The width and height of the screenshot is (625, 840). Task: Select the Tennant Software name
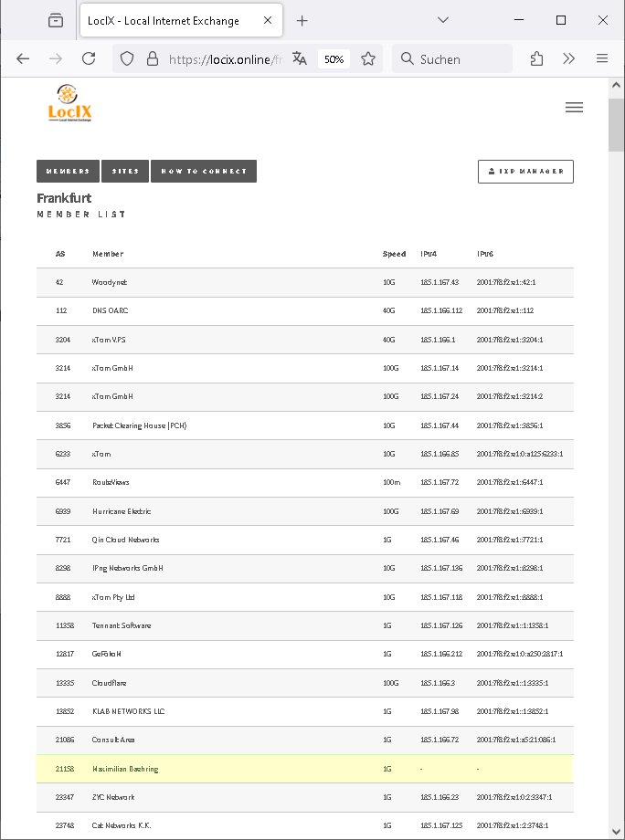[x=122, y=625]
